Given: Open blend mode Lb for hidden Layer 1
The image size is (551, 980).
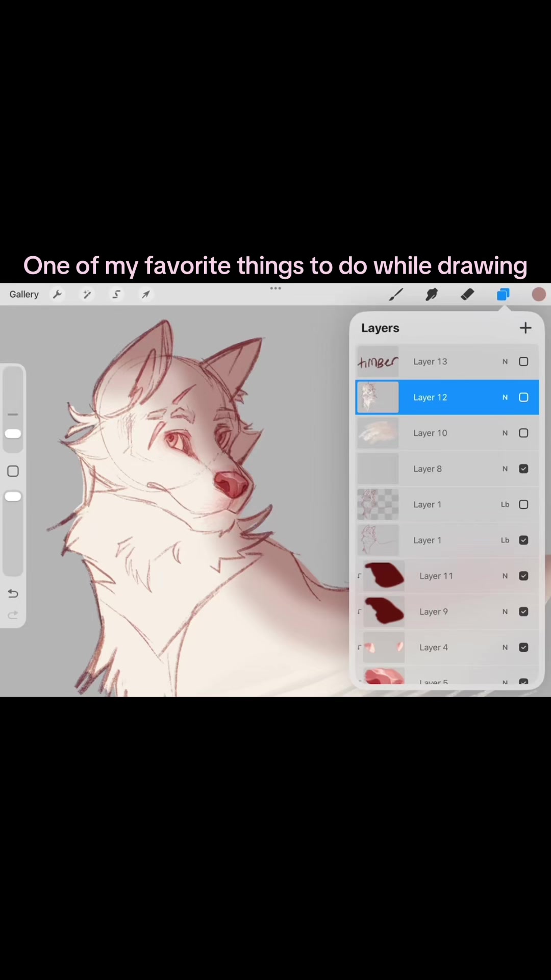Looking at the screenshot, I should 505,504.
